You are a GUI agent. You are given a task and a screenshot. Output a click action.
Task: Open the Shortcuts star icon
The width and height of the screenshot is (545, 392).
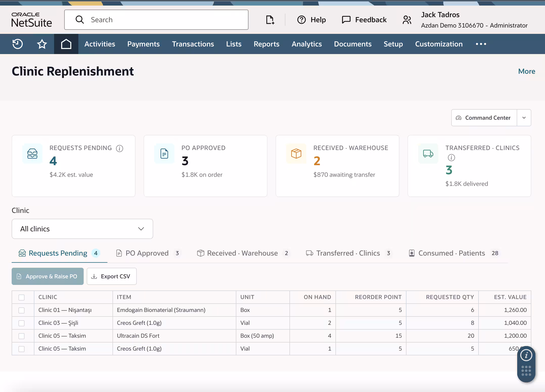[42, 44]
